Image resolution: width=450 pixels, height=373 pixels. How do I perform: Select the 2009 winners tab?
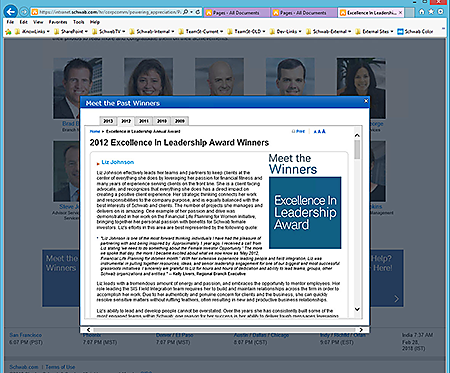click(x=180, y=121)
